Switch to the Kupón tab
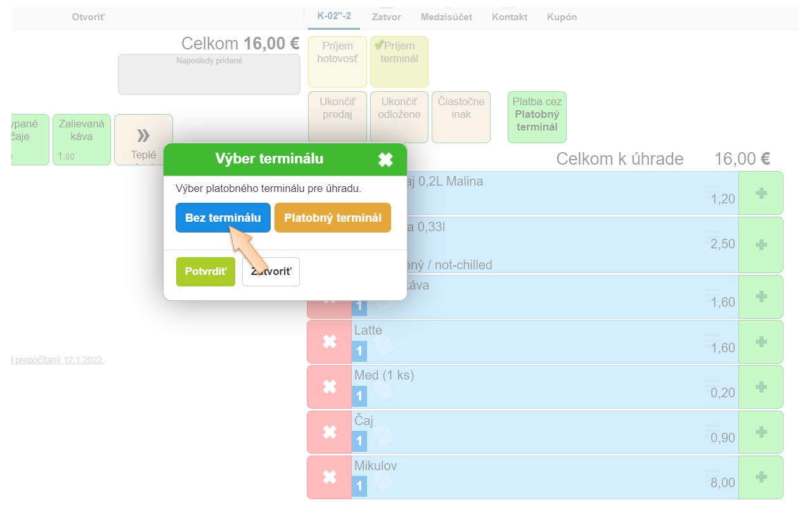 click(562, 17)
